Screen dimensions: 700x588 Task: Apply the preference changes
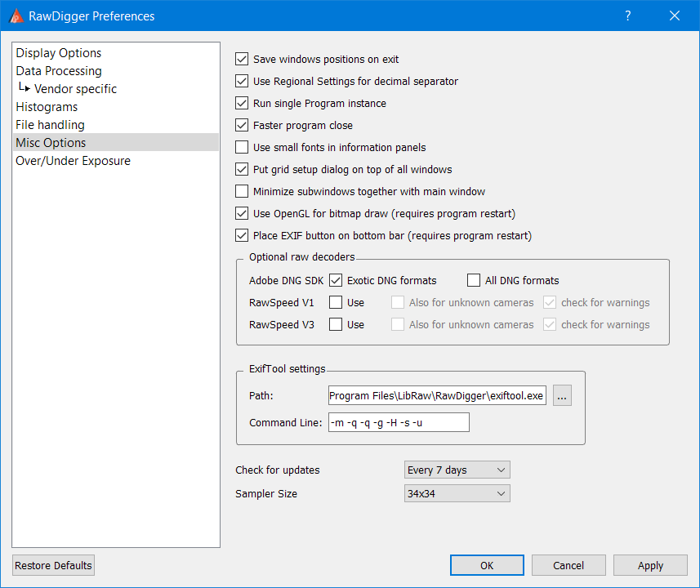650,565
